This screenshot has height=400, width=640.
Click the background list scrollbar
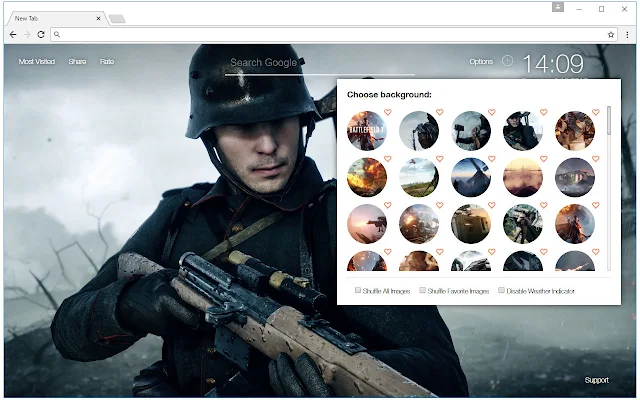[609, 121]
